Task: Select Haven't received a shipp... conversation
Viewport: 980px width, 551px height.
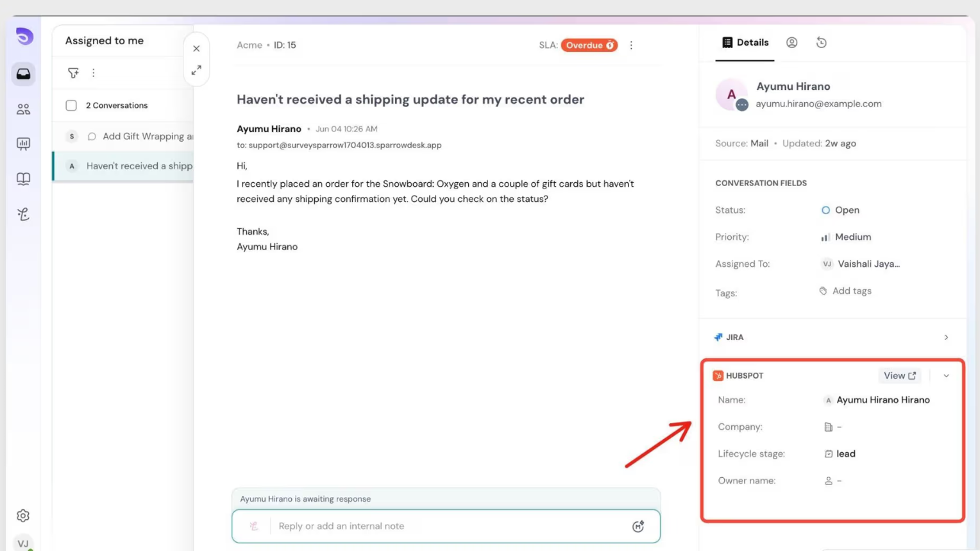Action: [123, 165]
